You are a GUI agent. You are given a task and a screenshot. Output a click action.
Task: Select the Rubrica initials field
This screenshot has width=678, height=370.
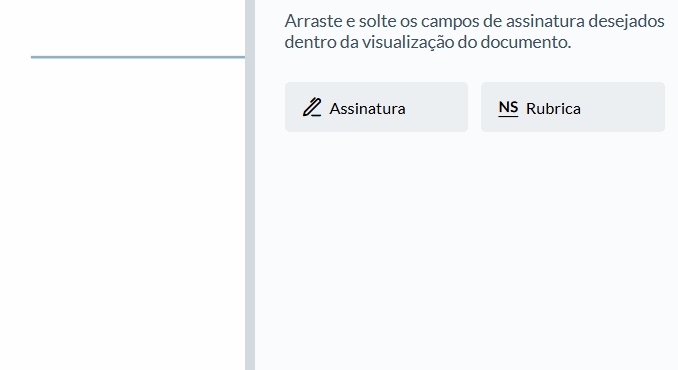click(x=573, y=107)
